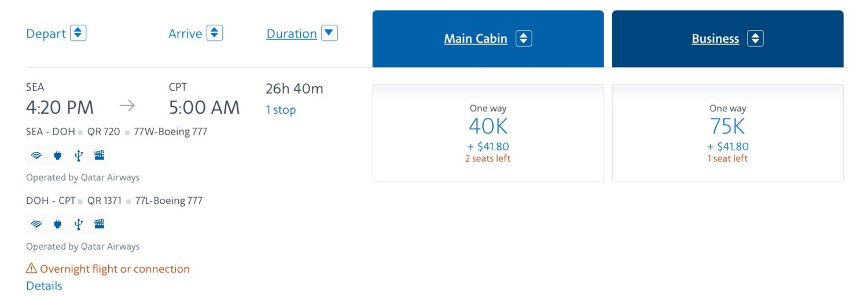
Task: Choose the 75K Business fare card
Action: 727,133
